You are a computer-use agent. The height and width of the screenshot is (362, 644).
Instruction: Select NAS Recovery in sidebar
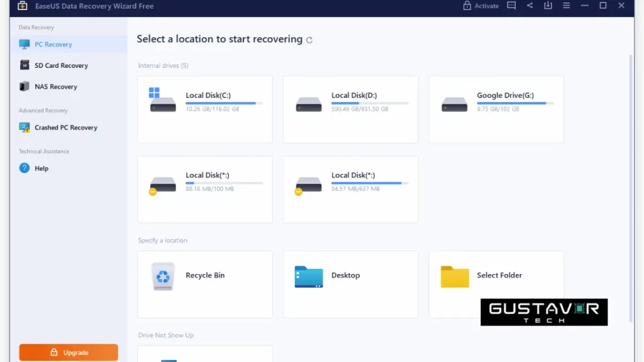(x=69, y=87)
